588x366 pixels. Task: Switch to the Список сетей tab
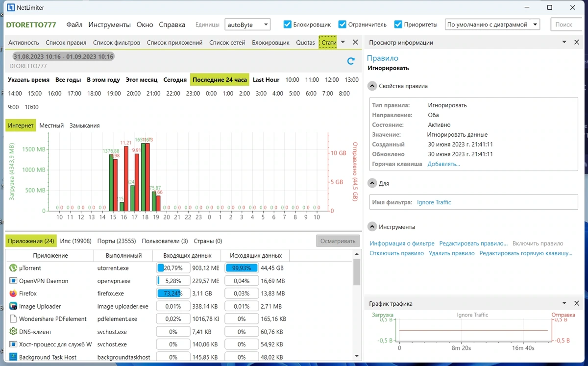(227, 43)
